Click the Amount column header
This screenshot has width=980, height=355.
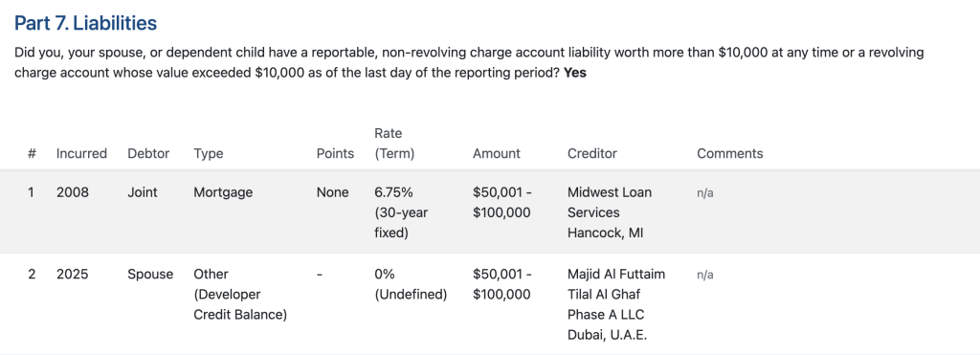pos(497,154)
